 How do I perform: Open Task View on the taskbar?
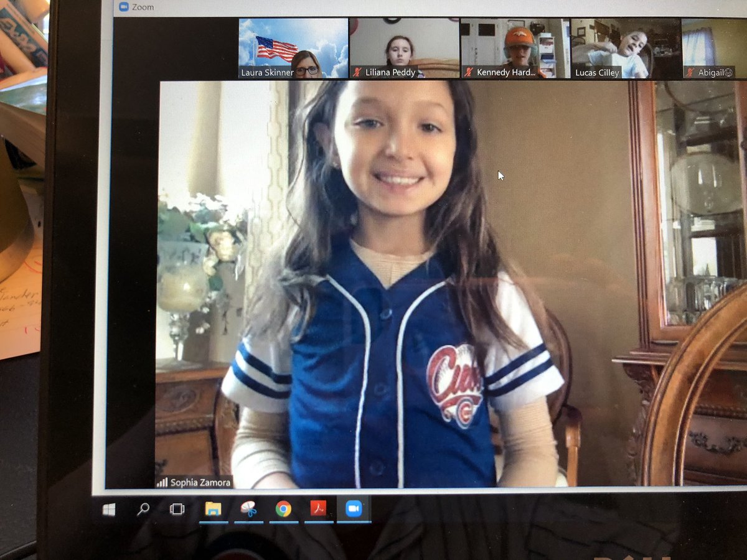pyautogui.click(x=177, y=509)
